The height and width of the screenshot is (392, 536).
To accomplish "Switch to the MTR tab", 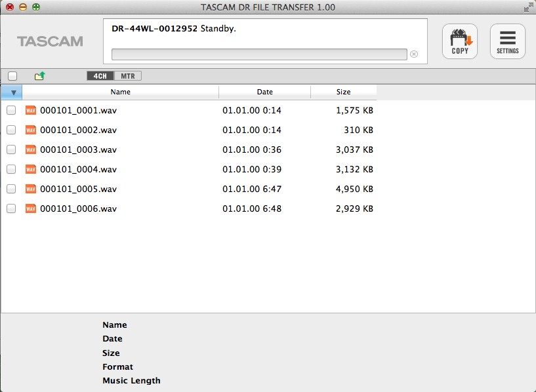I will pos(128,76).
